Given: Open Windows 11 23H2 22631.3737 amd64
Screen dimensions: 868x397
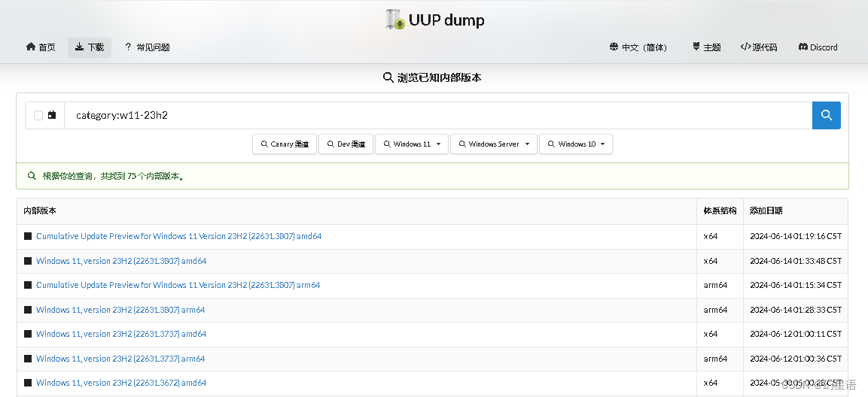Looking at the screenshot, I should click(121, 334).
